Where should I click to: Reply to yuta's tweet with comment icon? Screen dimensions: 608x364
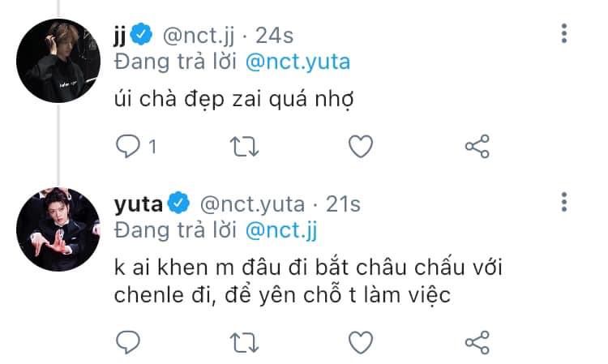pos(128,342)
